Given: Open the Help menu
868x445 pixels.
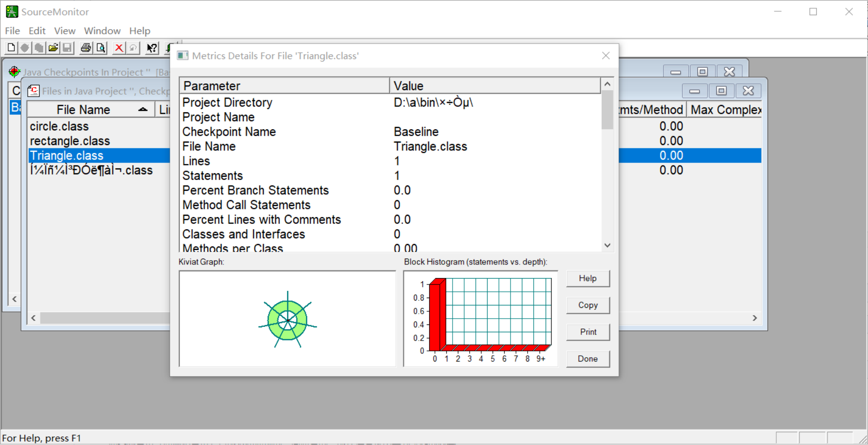Looking at the screenshot, I should click(x=140, y=31).
